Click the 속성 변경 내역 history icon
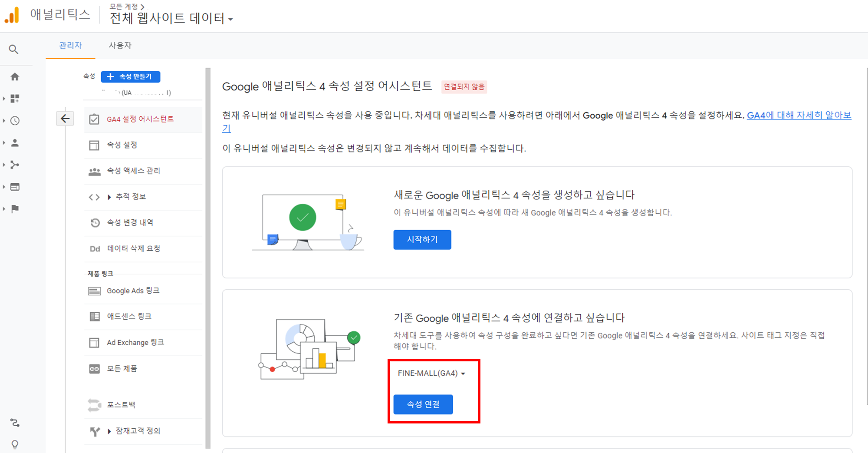This screenshot has width=868, height=453. 95,223
